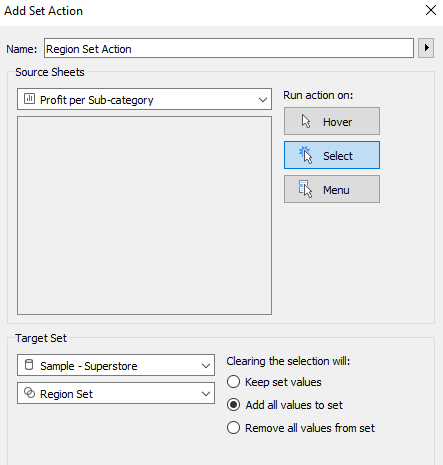
Task: Click the Select action cursor icon
Action: [x=306, y=155]
